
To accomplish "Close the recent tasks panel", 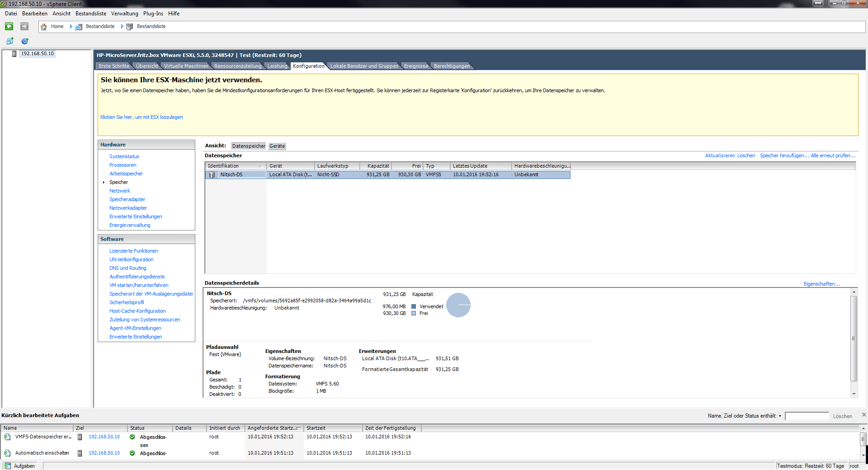I will click(864, 414).
